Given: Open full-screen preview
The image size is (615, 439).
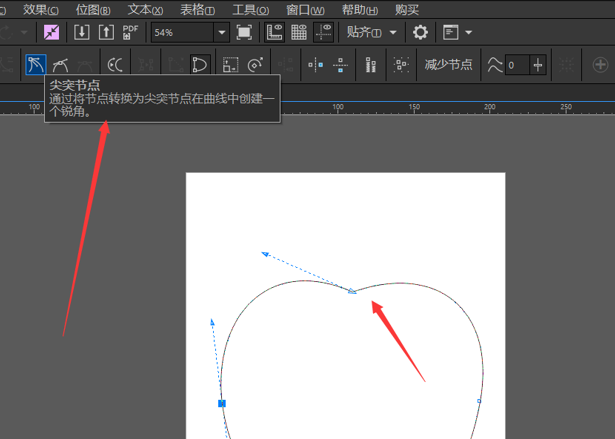Looking at the screenshot, I should 244,32.
